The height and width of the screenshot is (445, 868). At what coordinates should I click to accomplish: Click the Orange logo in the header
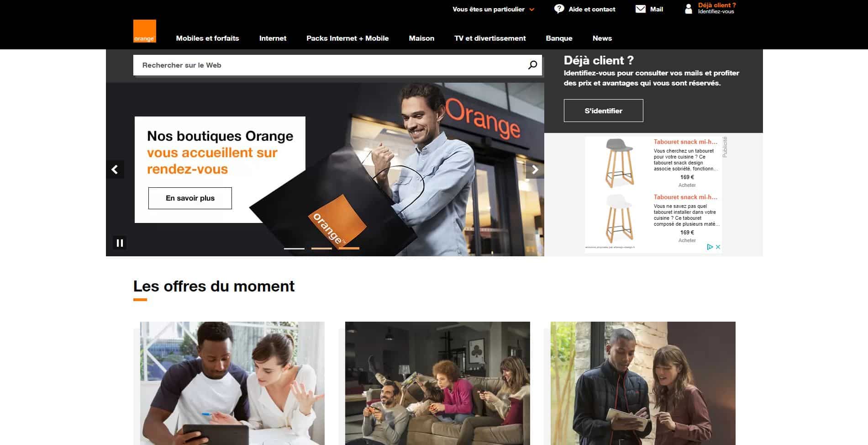click(144, 31)
